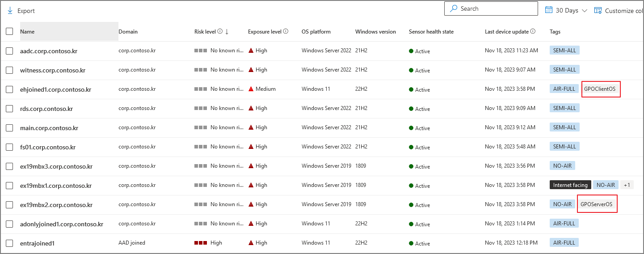Image resolution: width=644 pixels, height=254 pixels.
Task: Click the Export download icon
Action: click(10, 10)
